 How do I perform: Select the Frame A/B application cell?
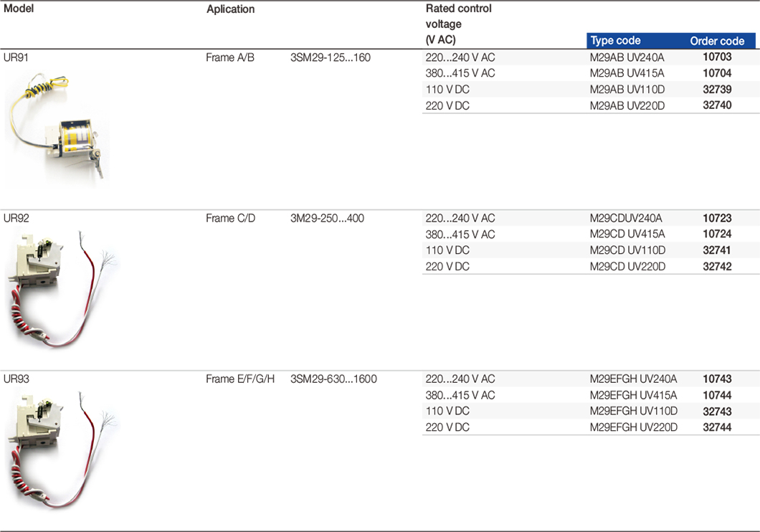(x=229, y=57)
